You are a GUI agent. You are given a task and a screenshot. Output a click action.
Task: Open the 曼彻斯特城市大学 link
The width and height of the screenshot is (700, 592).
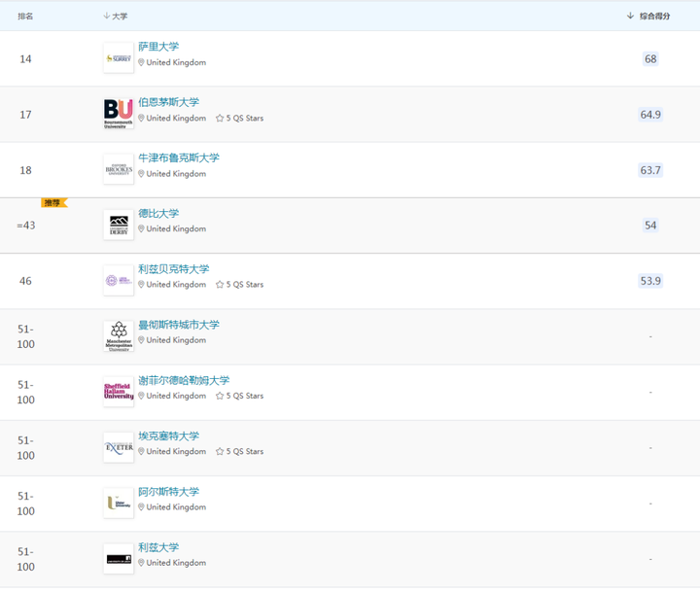pos(179,325)
